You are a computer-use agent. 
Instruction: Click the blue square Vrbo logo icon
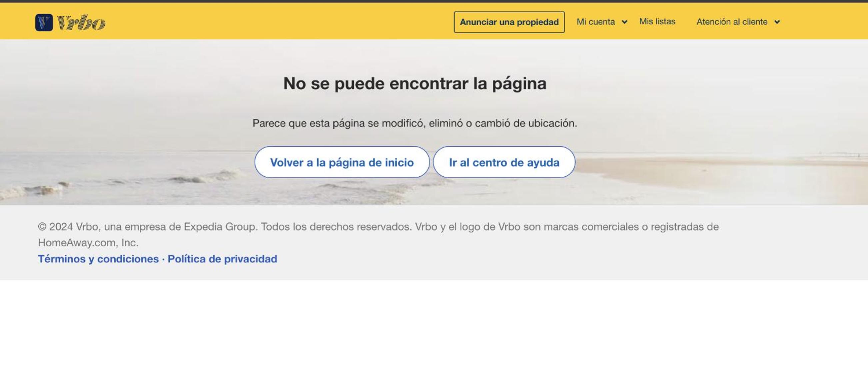[44, 23]
